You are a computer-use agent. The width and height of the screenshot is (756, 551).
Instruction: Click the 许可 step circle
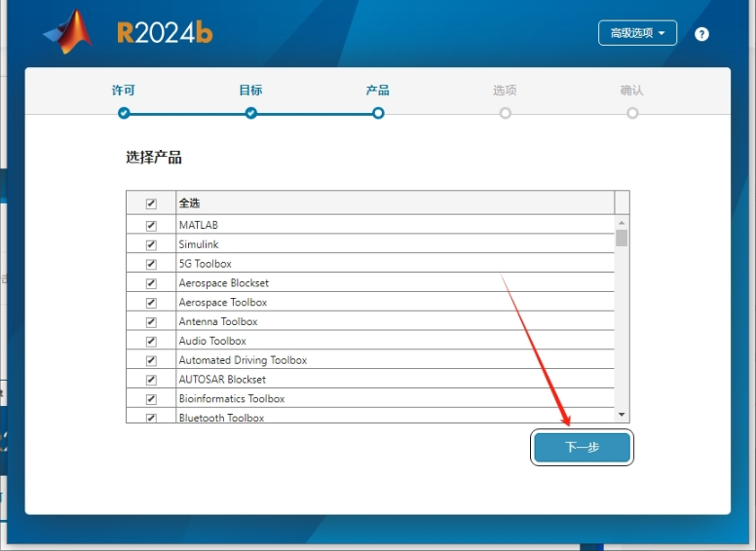click(x=124, y=113)
